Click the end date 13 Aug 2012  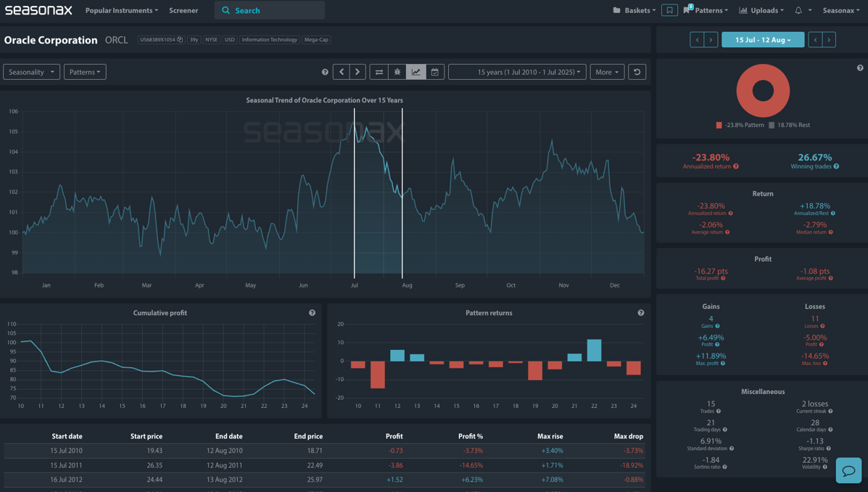pyautogui.click(x=225, y=480)
